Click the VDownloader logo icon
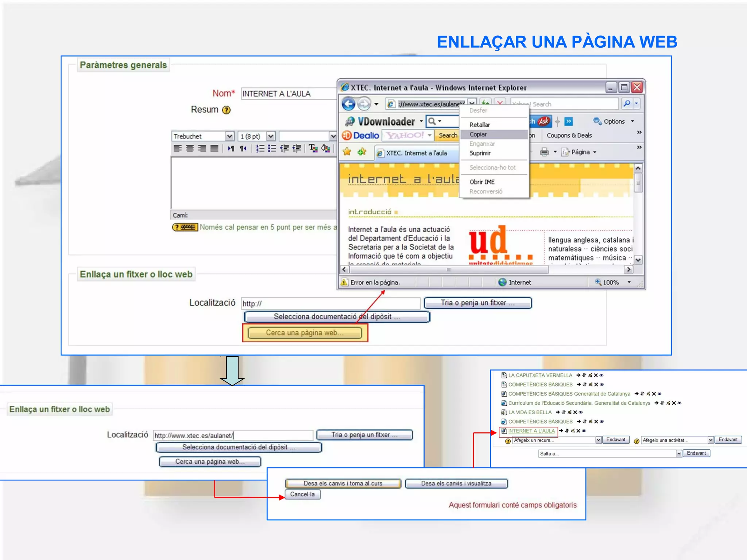The image size is (747, 560). tap(350, 121)
